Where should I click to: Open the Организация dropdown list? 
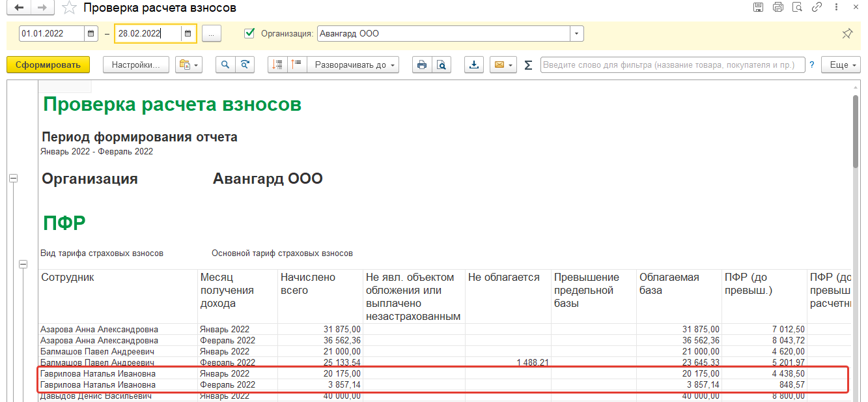(x=576, y=34)
